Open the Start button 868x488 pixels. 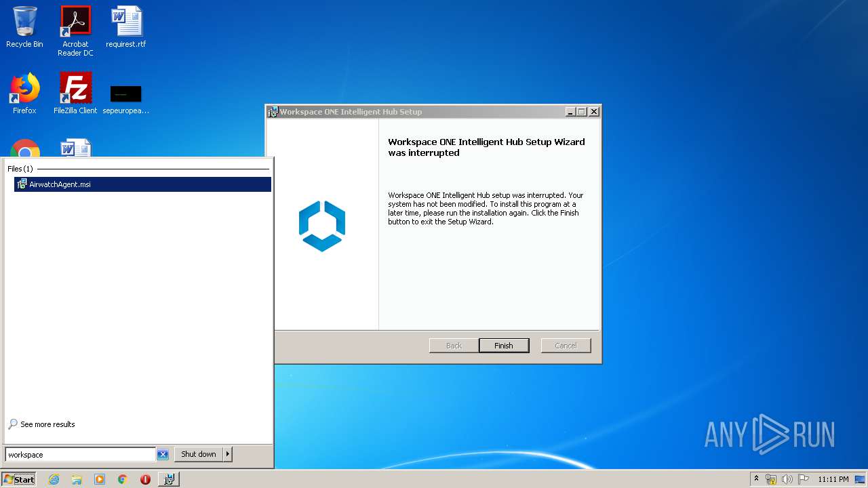19,479
